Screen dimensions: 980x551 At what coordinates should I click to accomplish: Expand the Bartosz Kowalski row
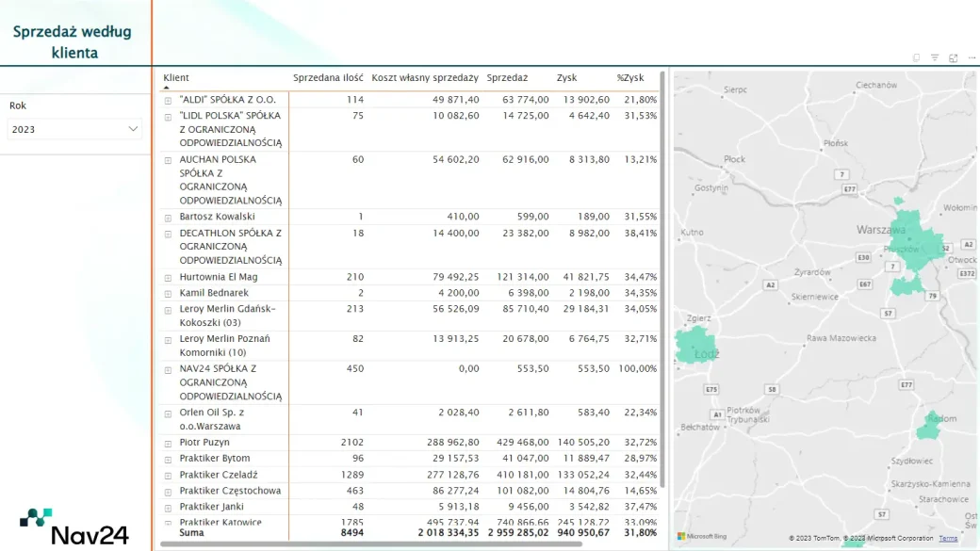coord(168,218)
